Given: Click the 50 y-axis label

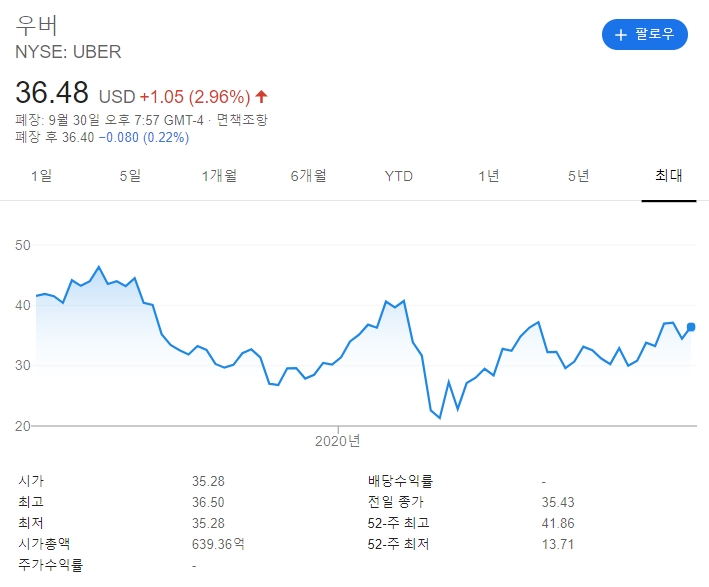Looking at the screenshot, I should (x=23, y=246).
